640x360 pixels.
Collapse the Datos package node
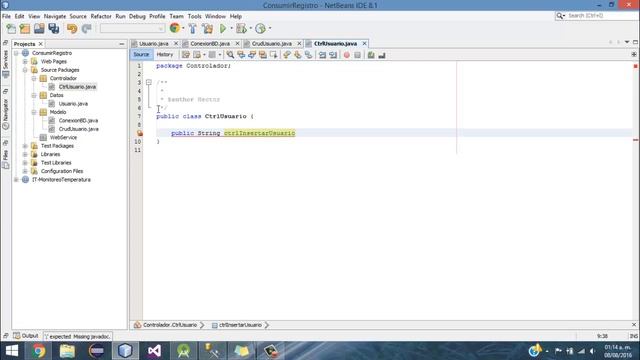34,96
